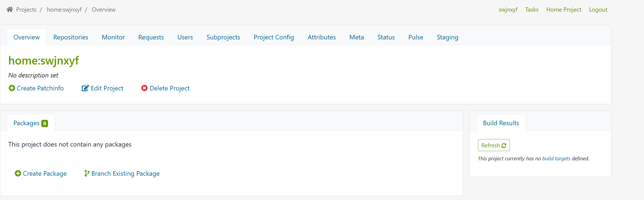The width and height of the screenshot is (644, 200).
Task: Open the Tasks link in header
Action: coord(532,10)
